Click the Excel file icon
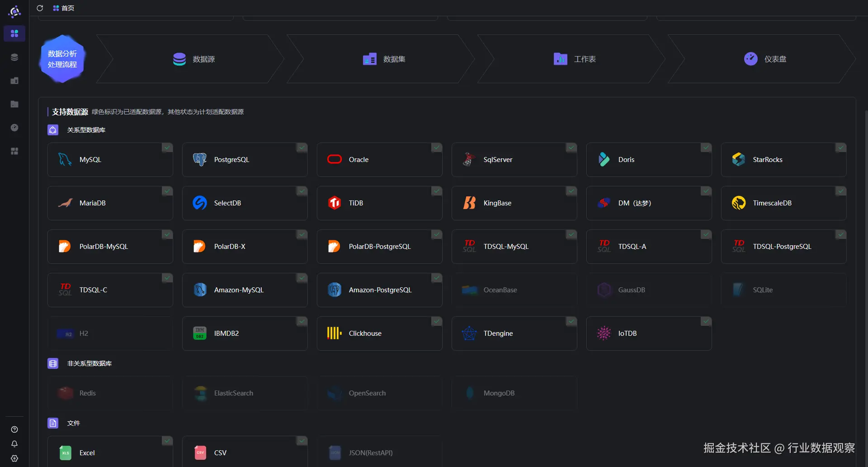 pyautogui.click(x=66, y=453)
